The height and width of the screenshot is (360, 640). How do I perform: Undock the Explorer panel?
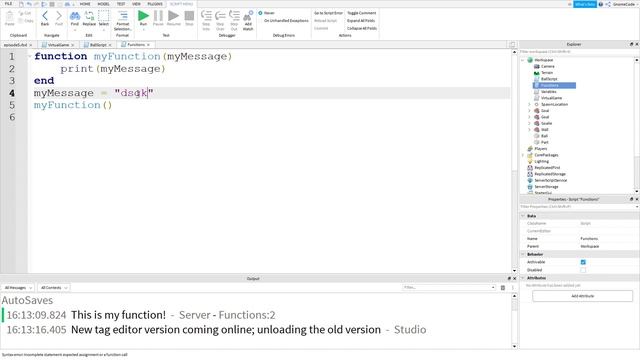click(631, 44)
